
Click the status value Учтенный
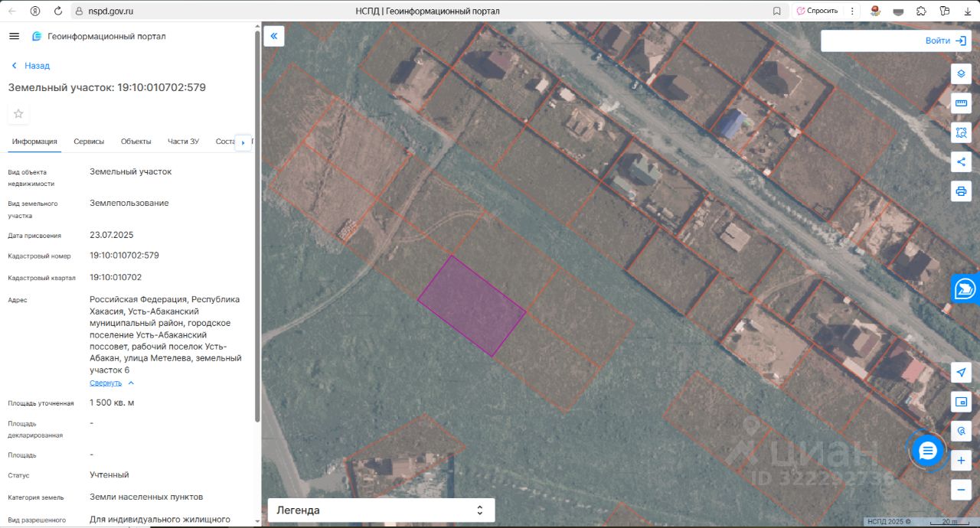tap(109, 475)
